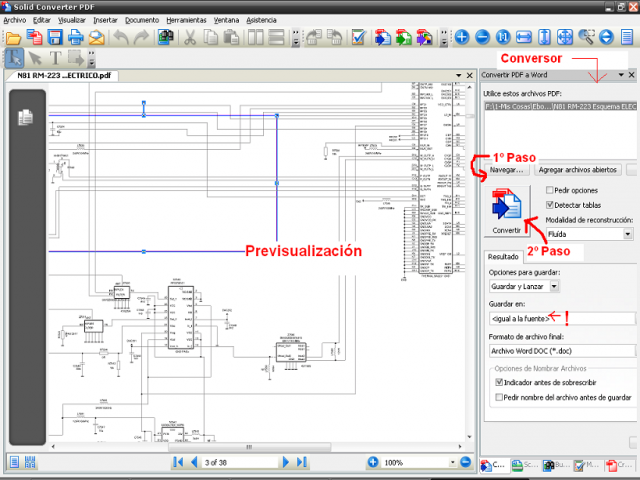The height and width of the screenshot is (480, 640).
Task: Save the document with the floppy icon
Action: [55, 38]
